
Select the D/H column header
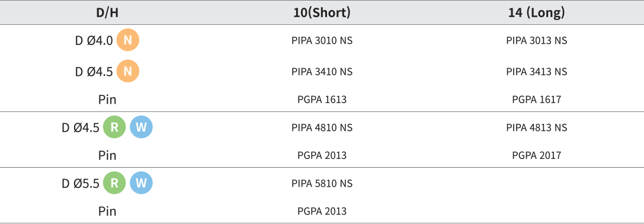(107, 13)
